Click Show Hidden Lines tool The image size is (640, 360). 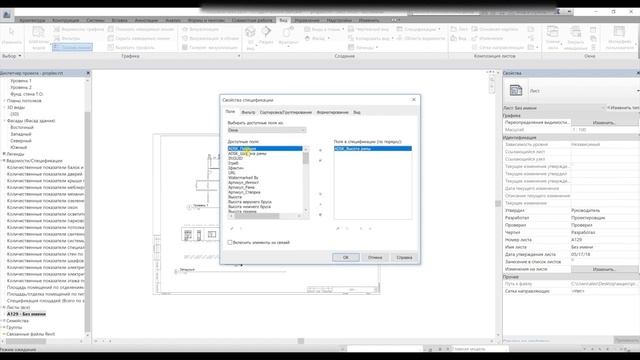click(x=141, y=29)
